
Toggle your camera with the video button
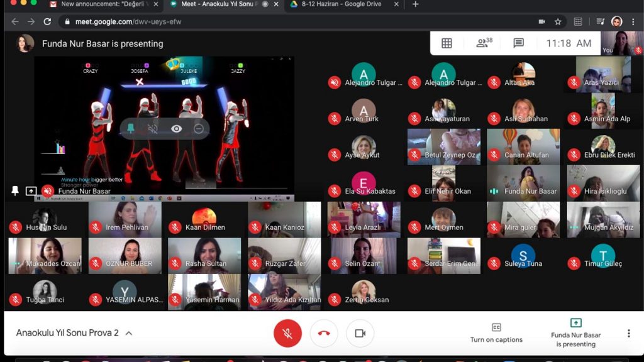(x=360, y=333)
